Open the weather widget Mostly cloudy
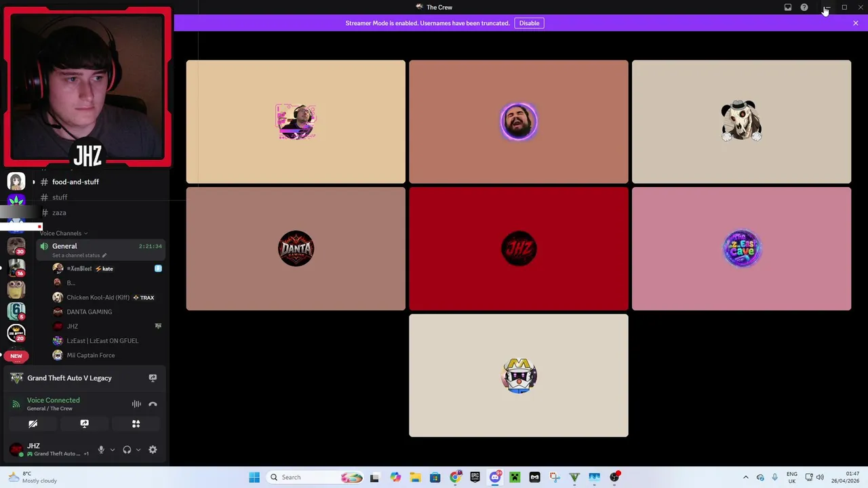 (x=31, y=477)
